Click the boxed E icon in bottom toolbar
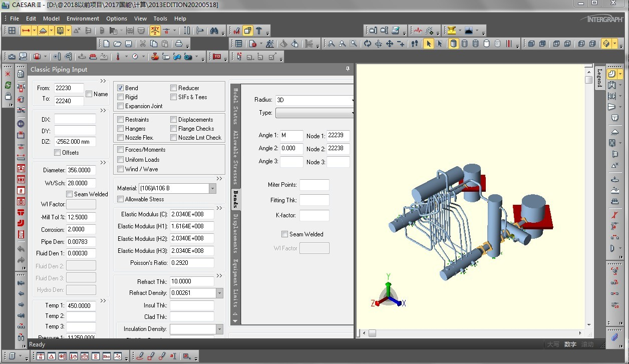The image size is (629, 364). coord(95,356)
